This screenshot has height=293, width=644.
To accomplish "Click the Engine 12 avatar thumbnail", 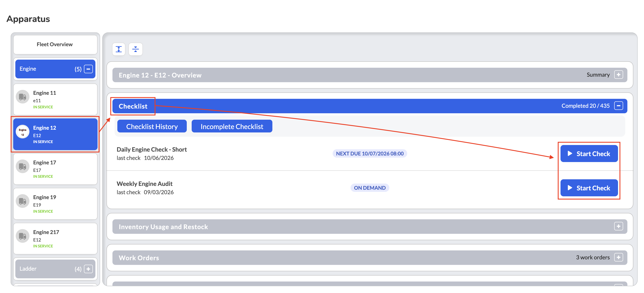I will [23, 132].
